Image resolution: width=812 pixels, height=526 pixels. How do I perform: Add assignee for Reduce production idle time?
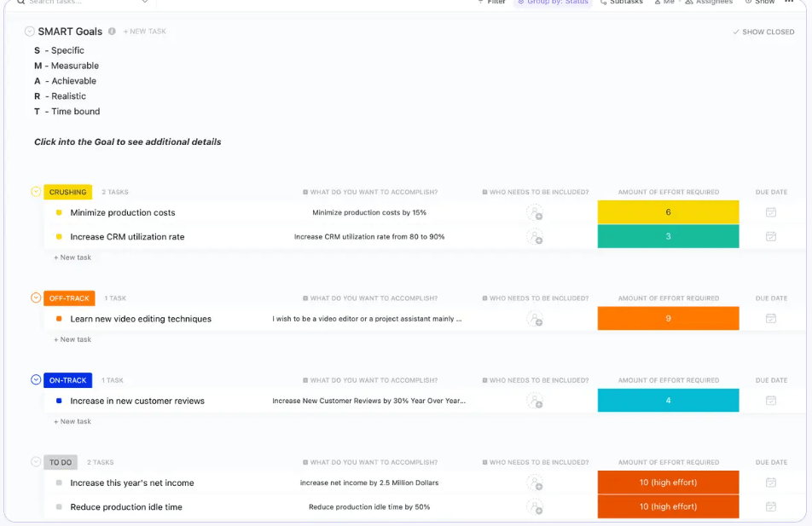[x=535, y=507]
